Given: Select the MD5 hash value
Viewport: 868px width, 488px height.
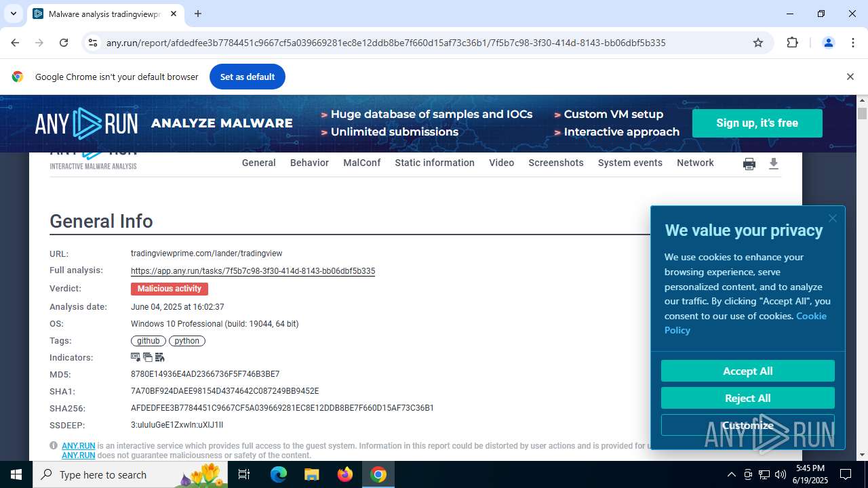Looking at the screenshot, I should click(x=205, y=374).
